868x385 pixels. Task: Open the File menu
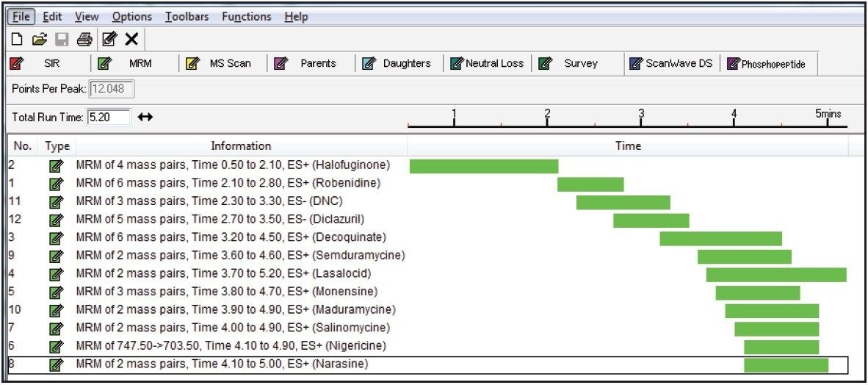pyautogui.click(x=21, y=17)
